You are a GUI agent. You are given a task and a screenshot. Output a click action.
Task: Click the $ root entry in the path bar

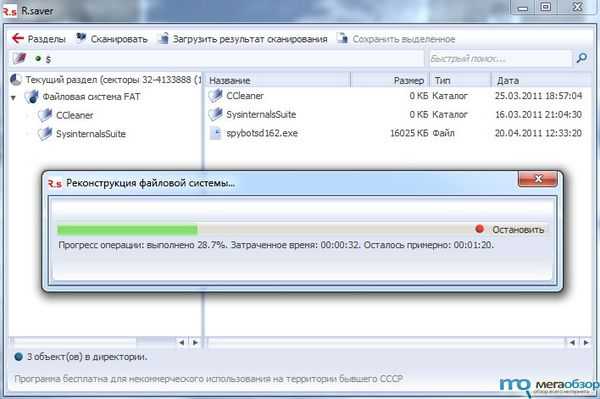tap(48, 60)
